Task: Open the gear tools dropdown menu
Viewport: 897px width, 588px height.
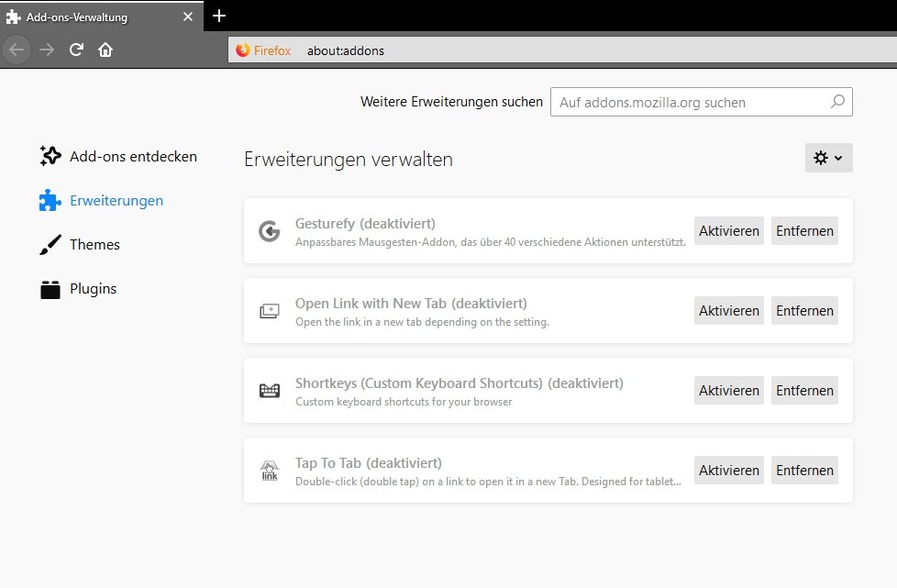Action: 828,158
